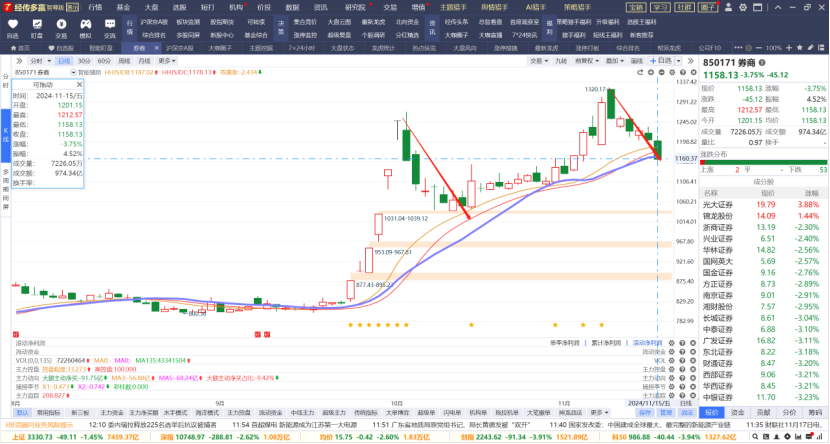The height and width of the screenshot is (444, 830).
Task: Open the settings gear in title bar
Action: coord(743,7)
